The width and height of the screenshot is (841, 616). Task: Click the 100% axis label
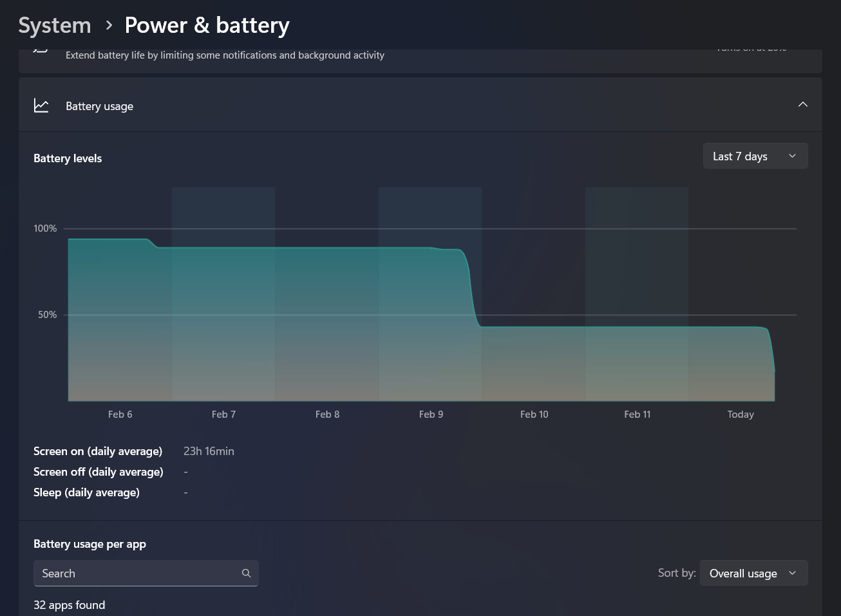(45, 229)
